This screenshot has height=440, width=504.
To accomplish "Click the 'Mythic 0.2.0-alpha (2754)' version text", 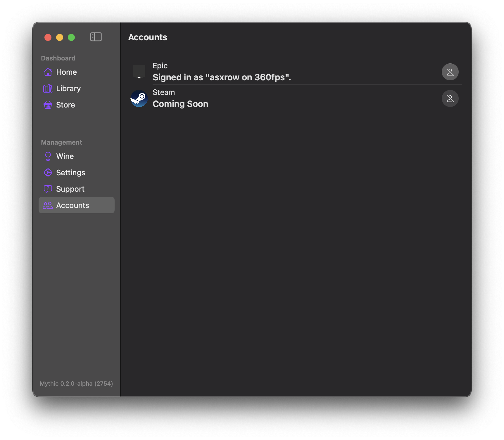I will click(76, 383).
